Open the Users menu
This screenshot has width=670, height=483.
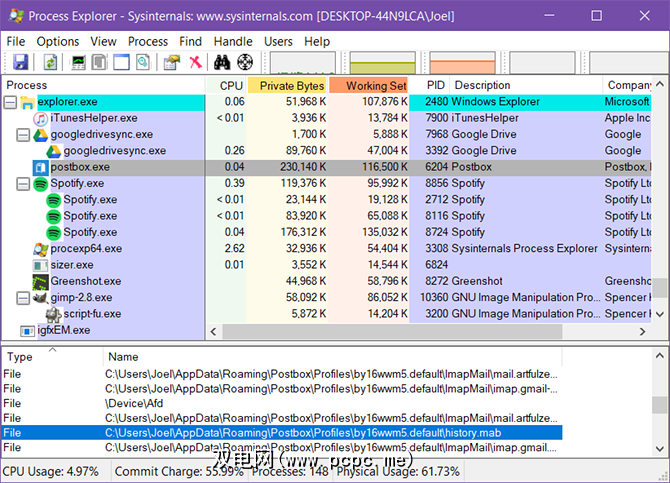pos(278,41)
